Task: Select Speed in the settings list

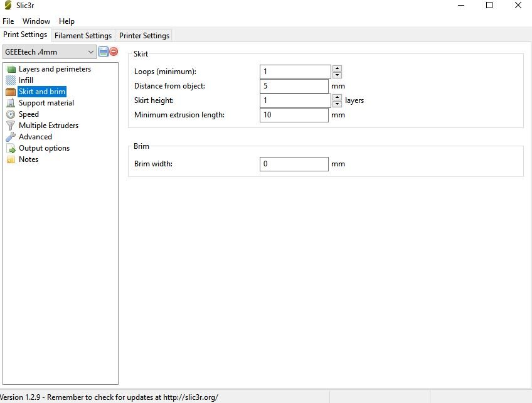Action: (29, 114)
